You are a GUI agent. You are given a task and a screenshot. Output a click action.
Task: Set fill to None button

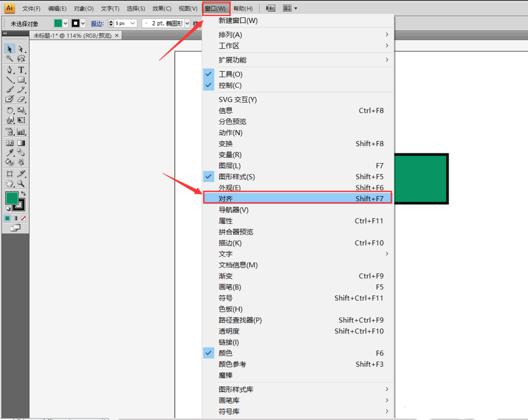tap(23, 218)
